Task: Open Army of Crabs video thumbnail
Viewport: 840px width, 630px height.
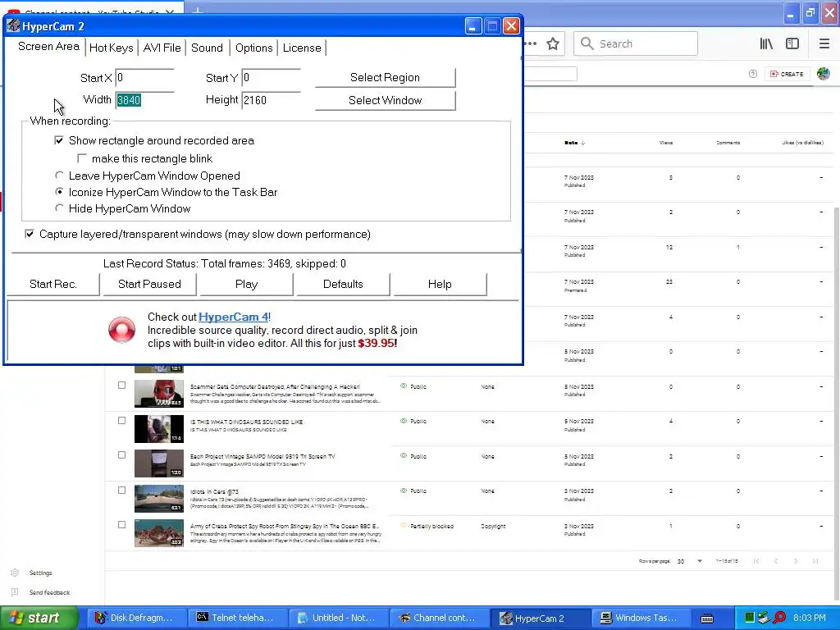Action: (159, 533)
